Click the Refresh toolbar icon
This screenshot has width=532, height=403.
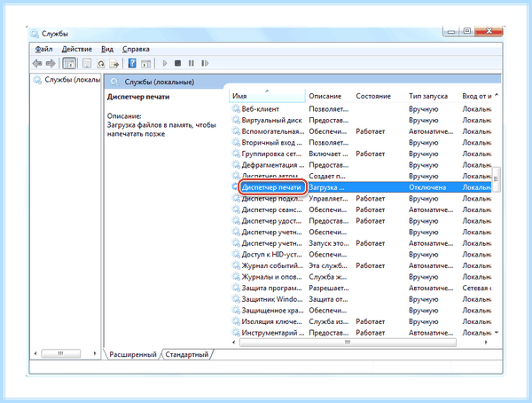click(101, 63)
